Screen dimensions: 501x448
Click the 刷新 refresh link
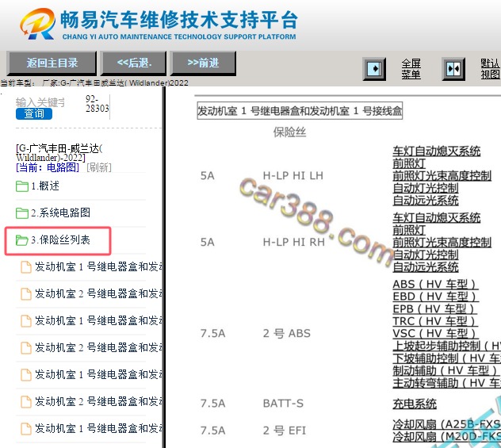[x=99, y=167]
